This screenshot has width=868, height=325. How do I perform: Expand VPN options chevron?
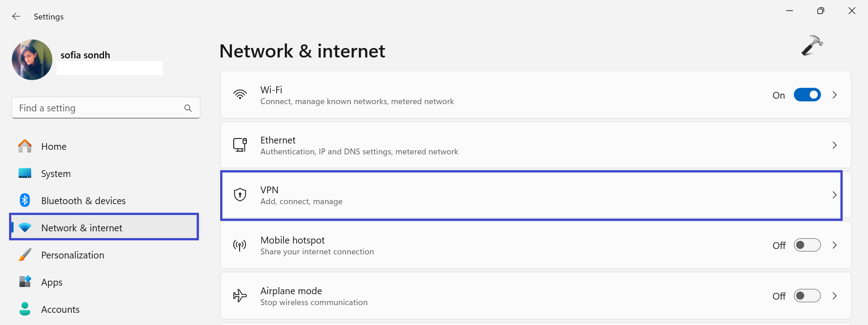(x=835, y=195)
